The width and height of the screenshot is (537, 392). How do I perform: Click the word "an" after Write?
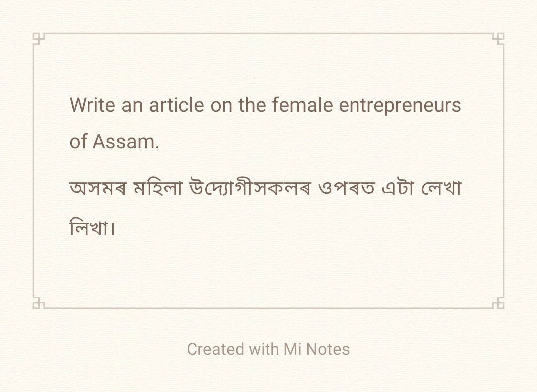[x=132, y=105]
